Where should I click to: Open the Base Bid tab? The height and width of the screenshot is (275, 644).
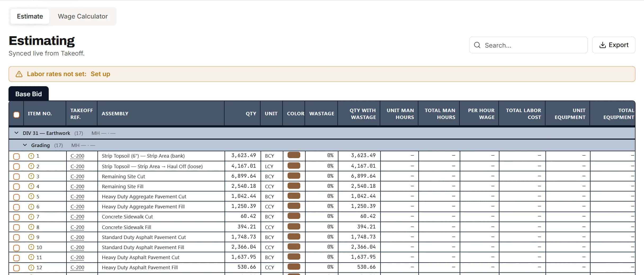[29, 94]
